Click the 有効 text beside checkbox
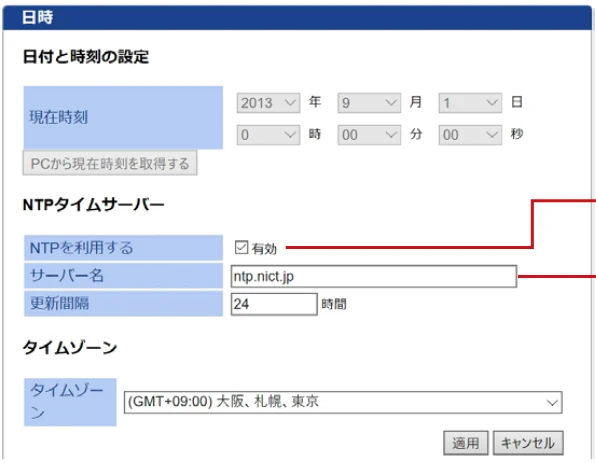 [x=264, y=249]
